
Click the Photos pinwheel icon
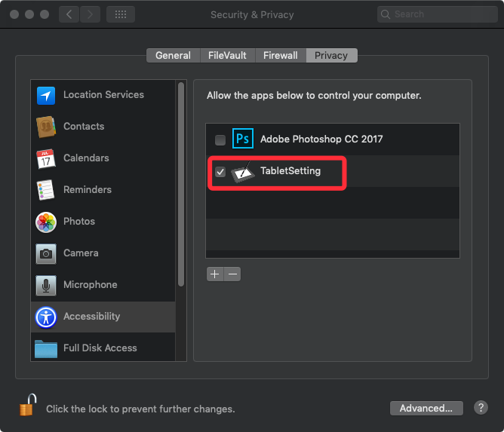pos(46,222)
